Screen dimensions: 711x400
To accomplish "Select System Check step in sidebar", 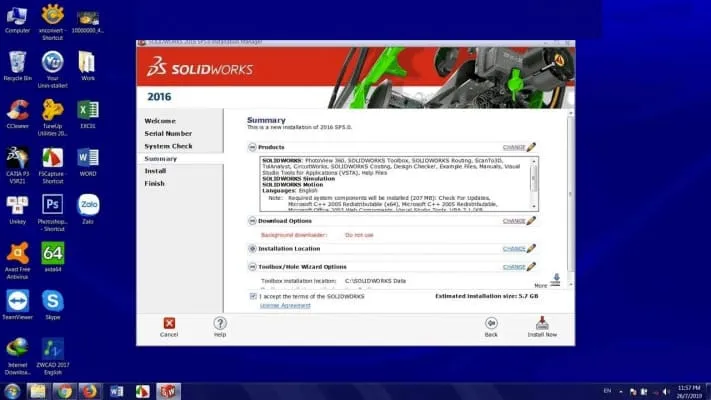I will 168,146.
